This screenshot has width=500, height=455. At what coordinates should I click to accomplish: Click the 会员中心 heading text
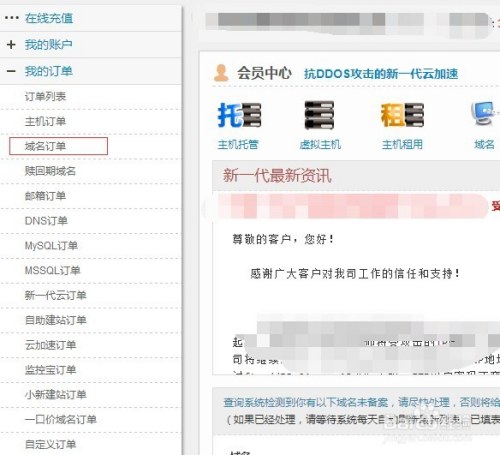point(264,73)
